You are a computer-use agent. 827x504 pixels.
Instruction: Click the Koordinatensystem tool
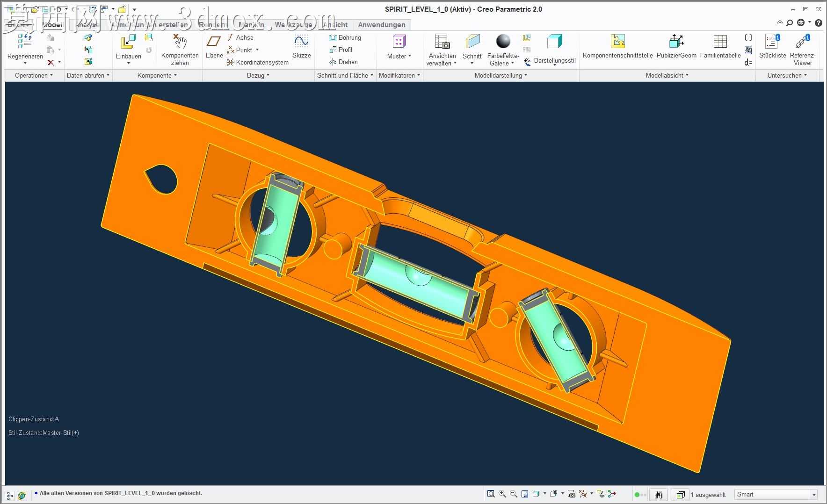[258, 62]
